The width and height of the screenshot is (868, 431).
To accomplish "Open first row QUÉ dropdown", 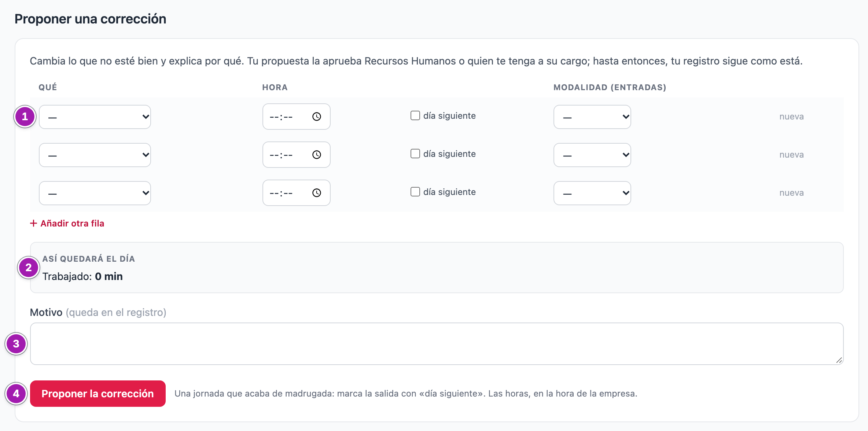I will [95, 117].
